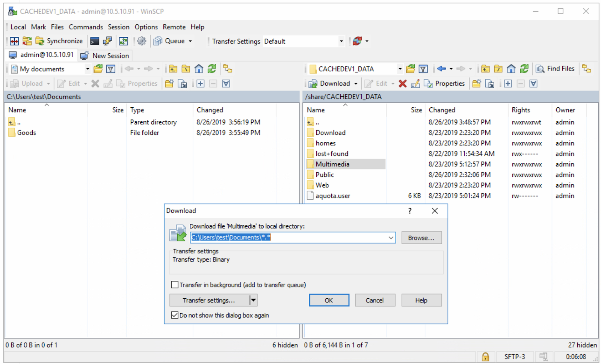
Task: Expand the Transfer settings split-button arrow
Action: coord(254,300)
